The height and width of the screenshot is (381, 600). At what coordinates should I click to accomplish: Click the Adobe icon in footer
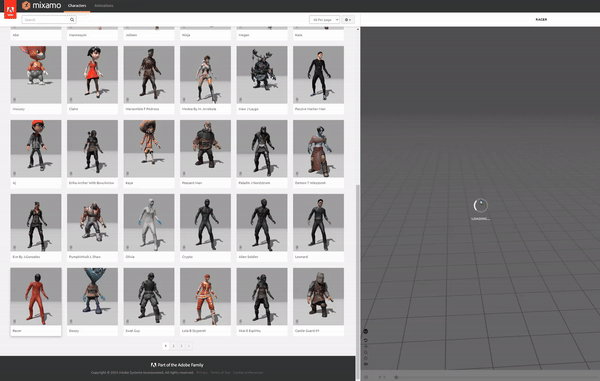pyautogui.click(x=153, y=365)
